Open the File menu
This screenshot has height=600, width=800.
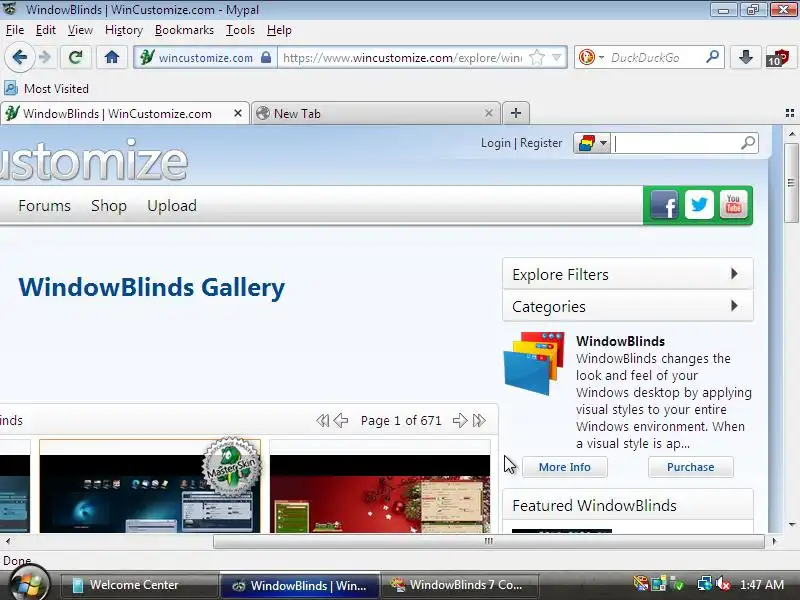15,30
